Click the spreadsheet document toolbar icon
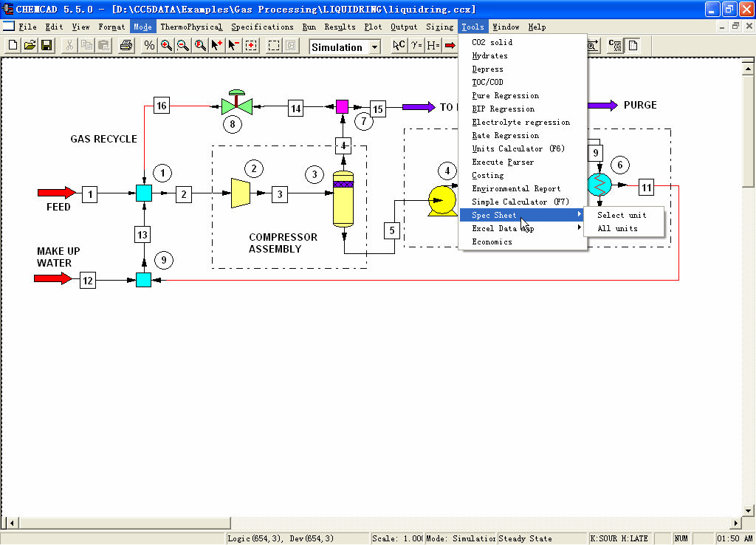 pyautogui.click(x=633, y=45)
